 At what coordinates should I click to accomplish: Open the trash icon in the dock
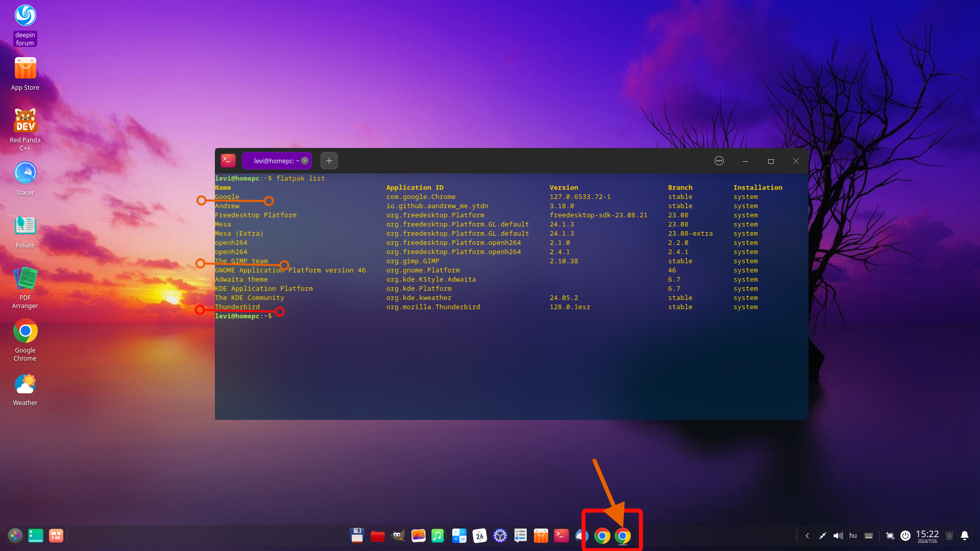click(949, 536)
